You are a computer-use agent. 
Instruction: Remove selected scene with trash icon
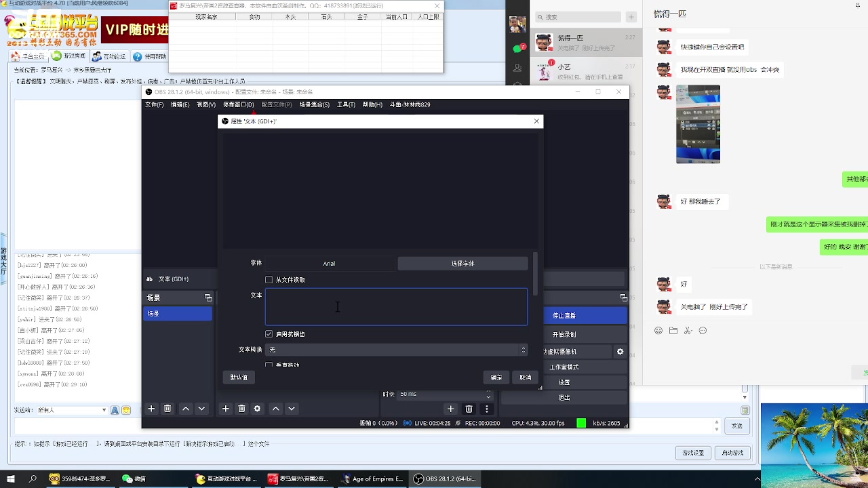point(167,409)
